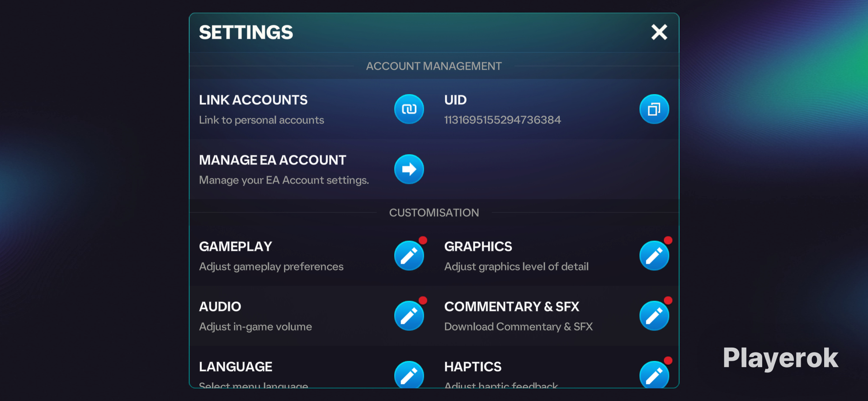Open Graphics settings pencil icon
The height and width of the screenshot is (401, 868).
pos(654,256)
